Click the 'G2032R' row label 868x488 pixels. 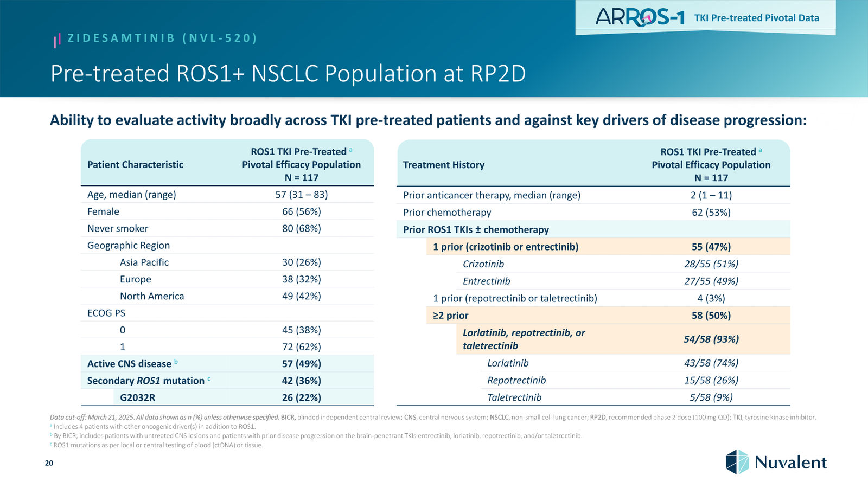137,397
